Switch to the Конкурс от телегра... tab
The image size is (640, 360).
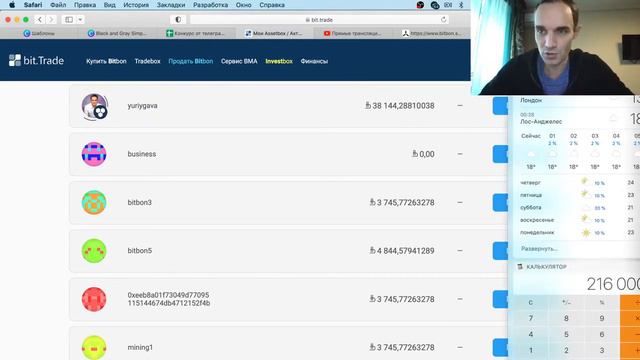196,33
